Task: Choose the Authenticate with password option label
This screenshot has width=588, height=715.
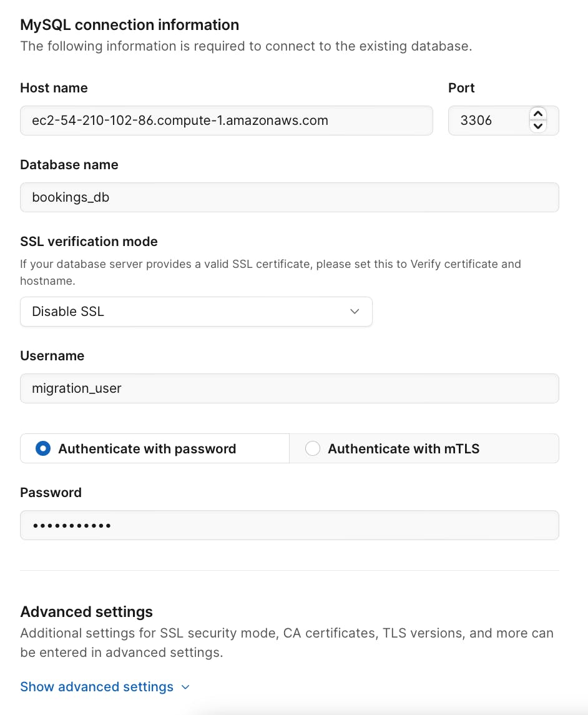Action: 147,448
